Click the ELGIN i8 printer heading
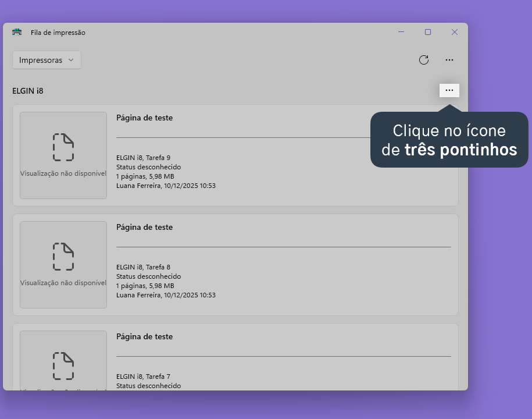This screenshot has width=532, height=419. pyautogui.click(x=28, y=91)
